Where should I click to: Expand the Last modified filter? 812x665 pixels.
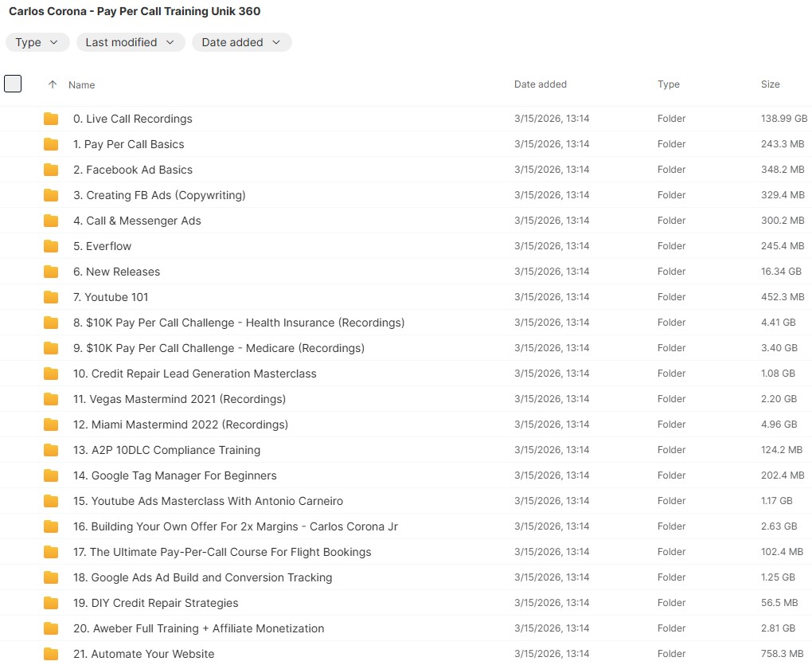point(131,42)
